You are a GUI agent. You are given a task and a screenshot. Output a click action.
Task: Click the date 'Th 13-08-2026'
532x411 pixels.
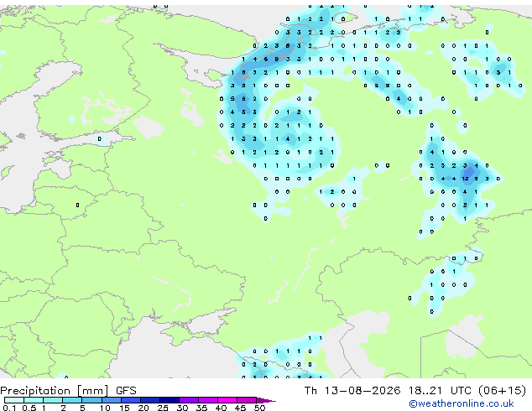click(352, 391)
